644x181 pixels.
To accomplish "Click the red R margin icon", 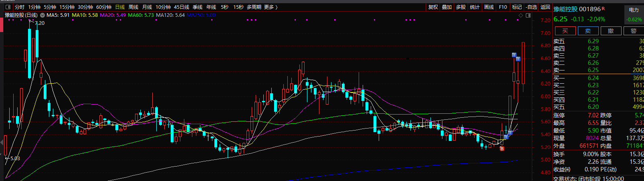I will click(604, 8).
